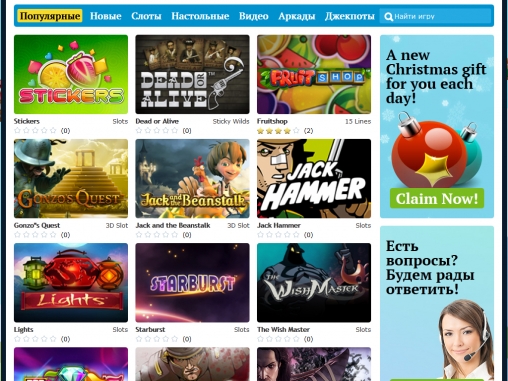Screen dimensions: 508x381
Task: Give Starburst a first-star rating
Action: coord(139,339)
